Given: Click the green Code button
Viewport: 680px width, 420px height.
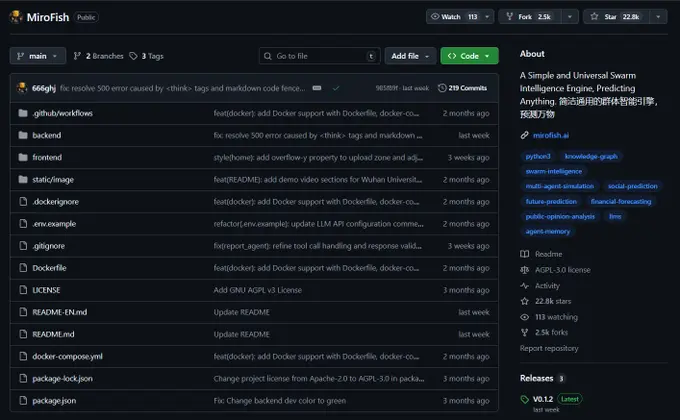Looking at the screenshot, I should point(469,56).
